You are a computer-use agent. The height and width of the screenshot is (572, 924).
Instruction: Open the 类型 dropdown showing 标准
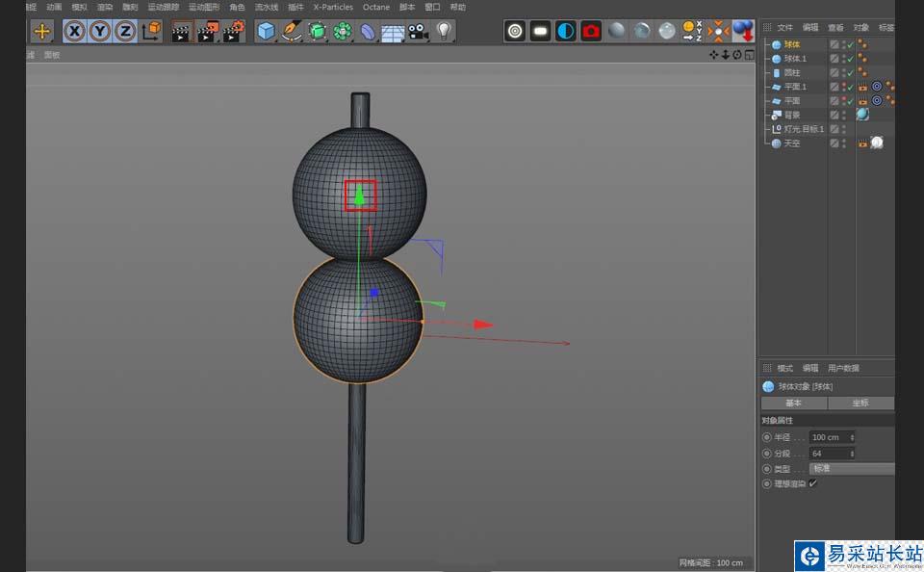pyautogui.click(x=852, y=469)
